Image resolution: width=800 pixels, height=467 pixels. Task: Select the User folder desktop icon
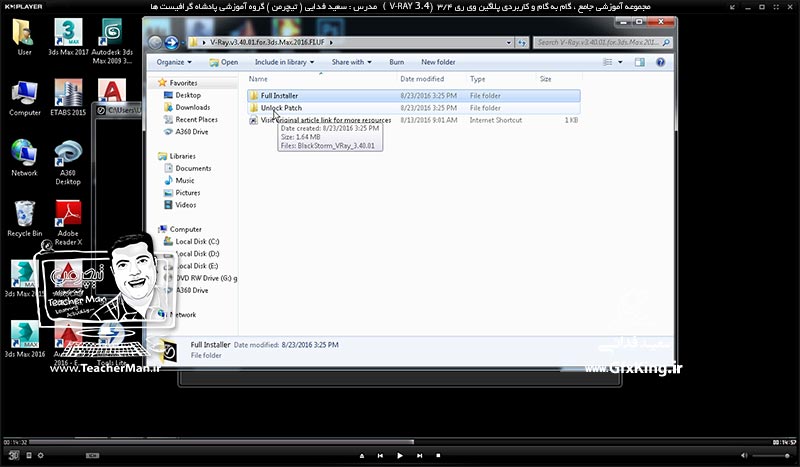point(24,37)
